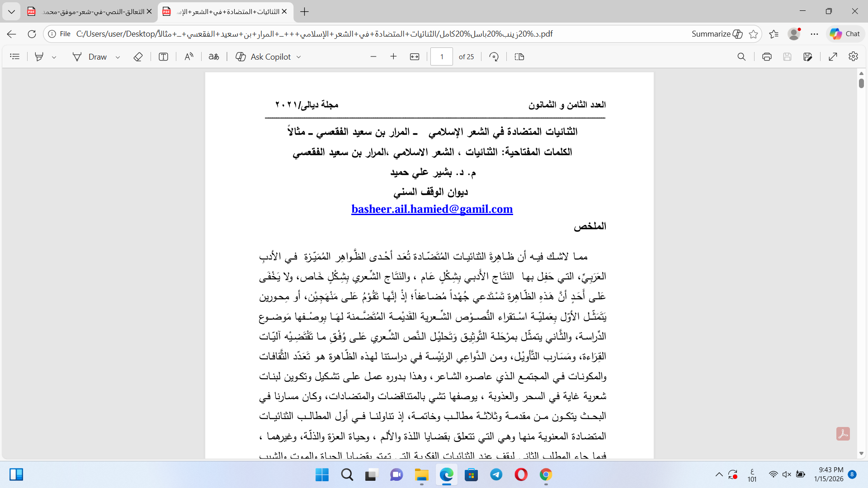Open the Favorites list

(774, 34)
